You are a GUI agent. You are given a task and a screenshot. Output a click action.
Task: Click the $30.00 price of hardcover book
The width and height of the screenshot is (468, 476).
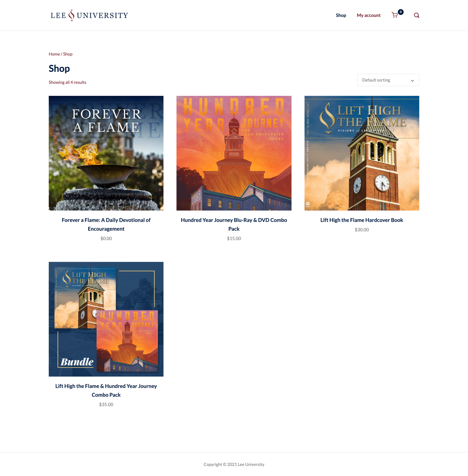(x=362, y=229)
